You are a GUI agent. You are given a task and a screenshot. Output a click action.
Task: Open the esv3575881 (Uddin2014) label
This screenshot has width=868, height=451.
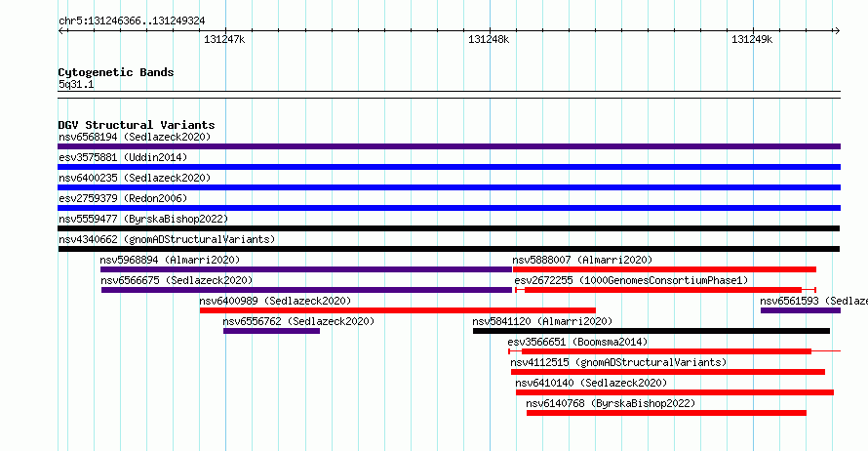(123, 157)
